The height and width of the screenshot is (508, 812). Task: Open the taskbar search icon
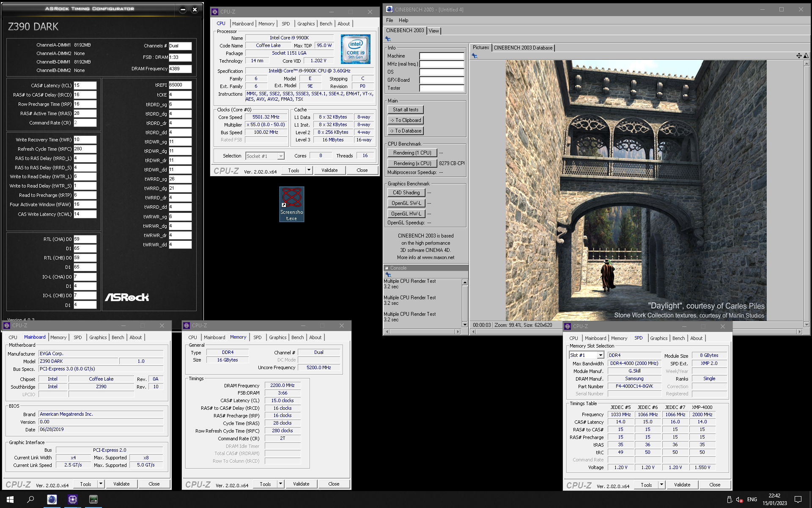(30, 500)
